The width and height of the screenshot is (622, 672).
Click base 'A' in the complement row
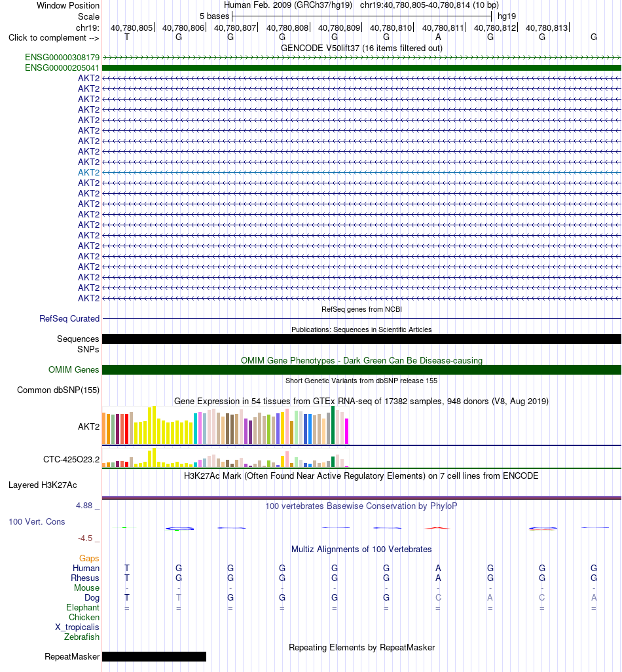(438, 37)
